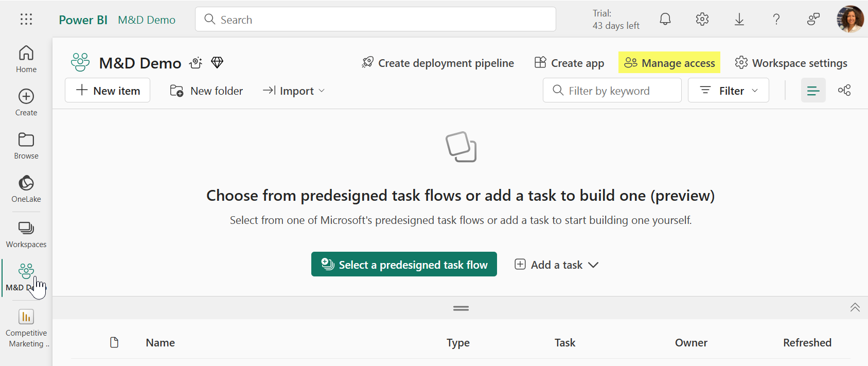The image size is (868, 366).
Task: Click the Power BI logo link
Action: click(83, 20)
